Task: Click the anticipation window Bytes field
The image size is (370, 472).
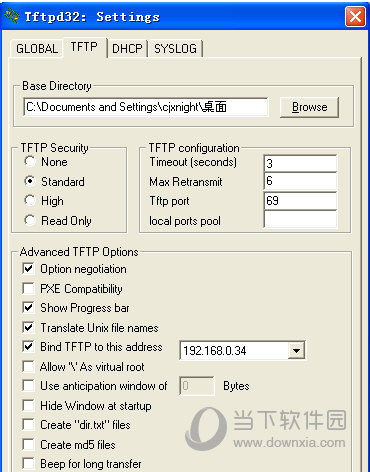Action: click(x=197, y=386)
